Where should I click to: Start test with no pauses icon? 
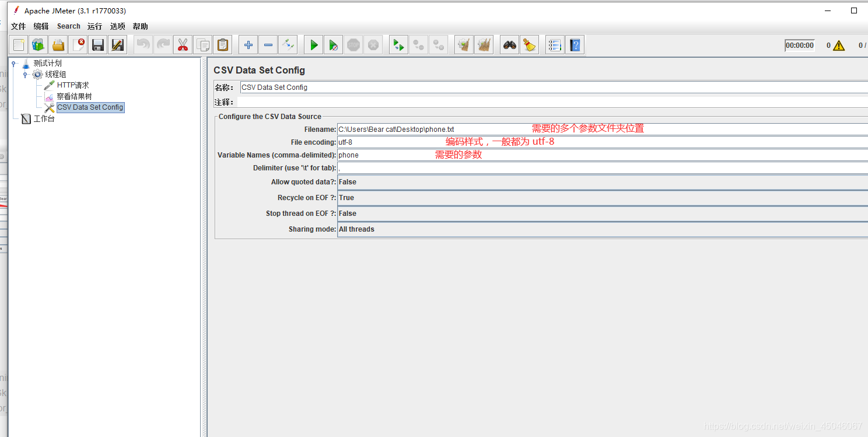(334, 45)
